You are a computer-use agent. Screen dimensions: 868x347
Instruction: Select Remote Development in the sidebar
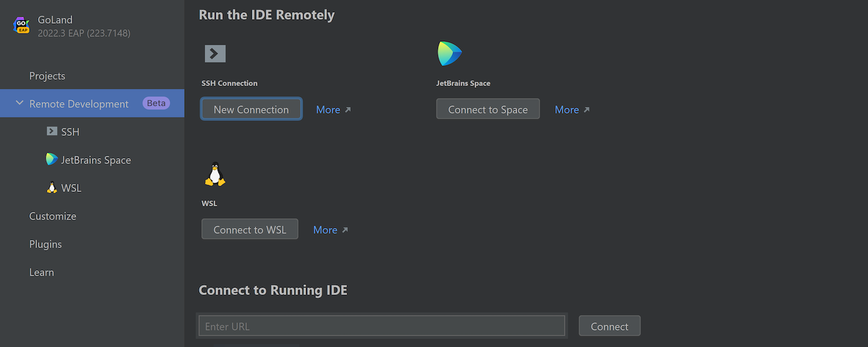pyautogui.click(x=92, y=104)
